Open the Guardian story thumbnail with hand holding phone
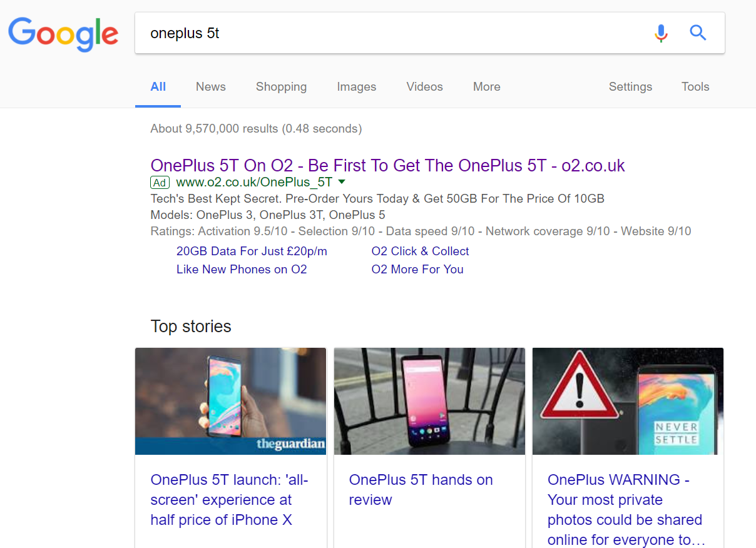The height and width of the screenshot is (548, 756). pos(230,401)
